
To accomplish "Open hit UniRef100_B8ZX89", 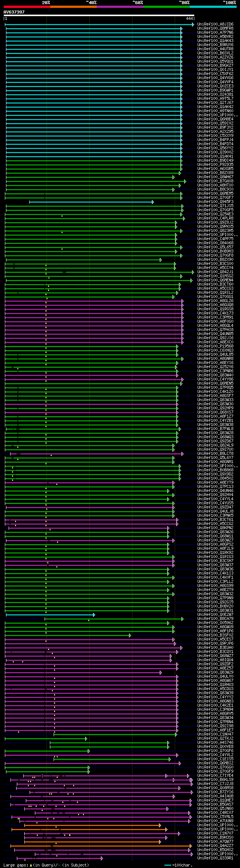I will [x=215, y=173].
